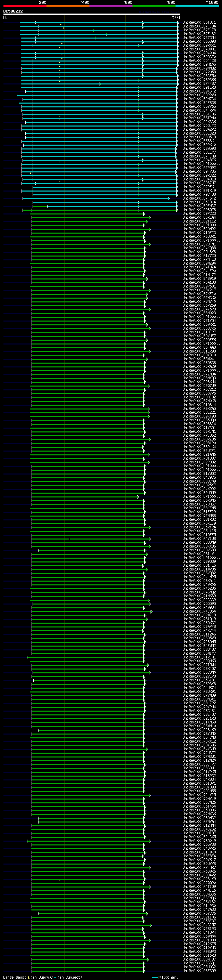Viewport: 222px width, 980px height.
Task: Click hit label UniRef100_A1ABJ4
Action: click(x=199, y=405)
